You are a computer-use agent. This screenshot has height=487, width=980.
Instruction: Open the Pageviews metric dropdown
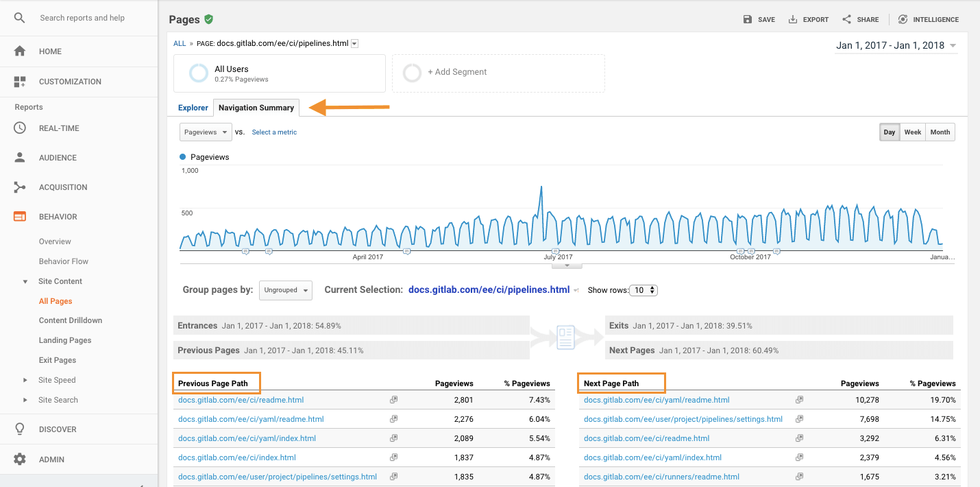tap(205, 132)
